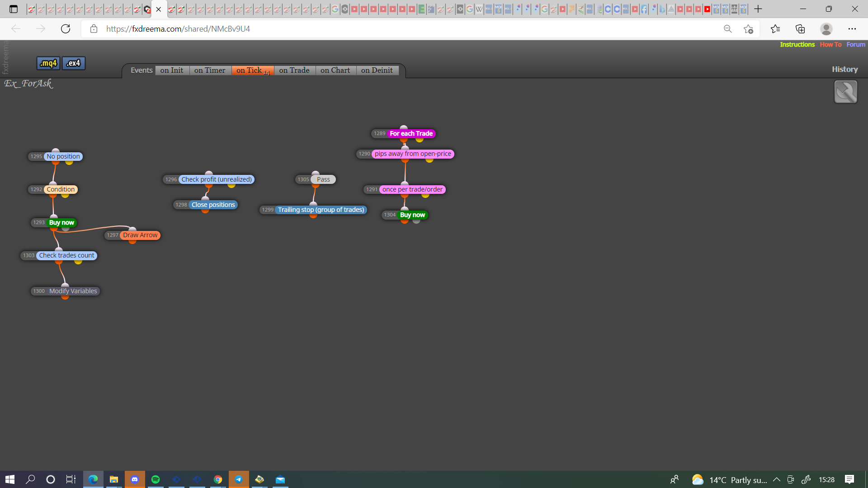
Task: Open the Favorites list icon
Action: coord(775,29)
